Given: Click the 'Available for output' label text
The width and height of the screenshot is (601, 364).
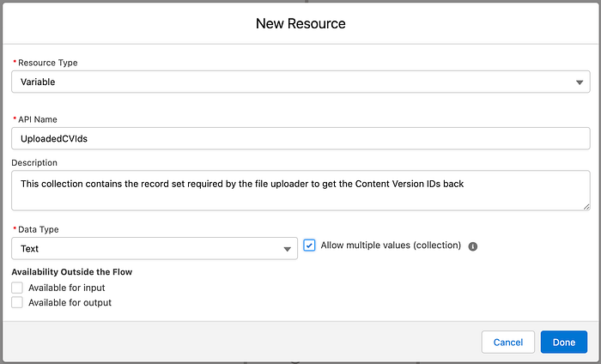Looking at the screenshot, I should 70,302.
